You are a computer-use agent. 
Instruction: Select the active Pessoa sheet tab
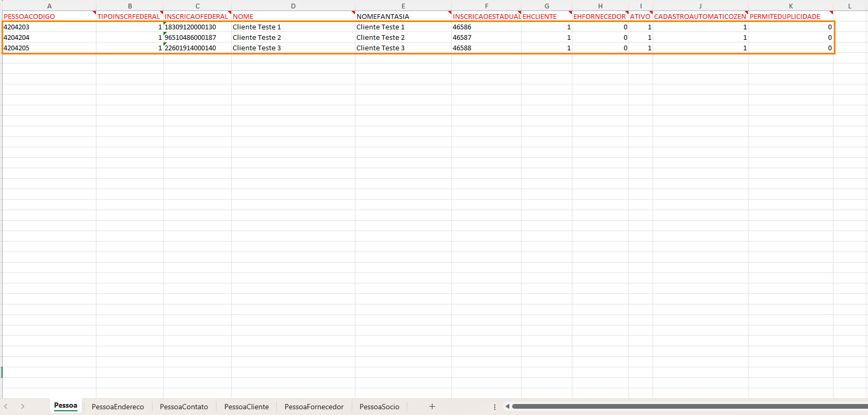(x=66, y=406)
